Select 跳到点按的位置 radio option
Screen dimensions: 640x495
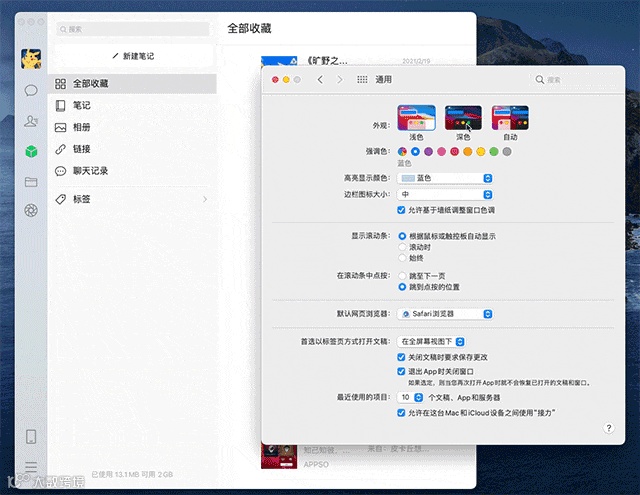[x=402, y=287]
